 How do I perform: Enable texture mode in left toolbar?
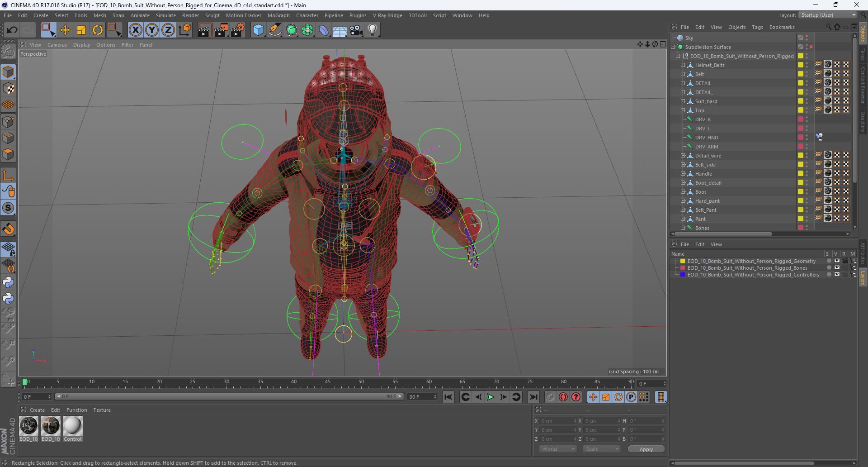[x=8, y=89]
